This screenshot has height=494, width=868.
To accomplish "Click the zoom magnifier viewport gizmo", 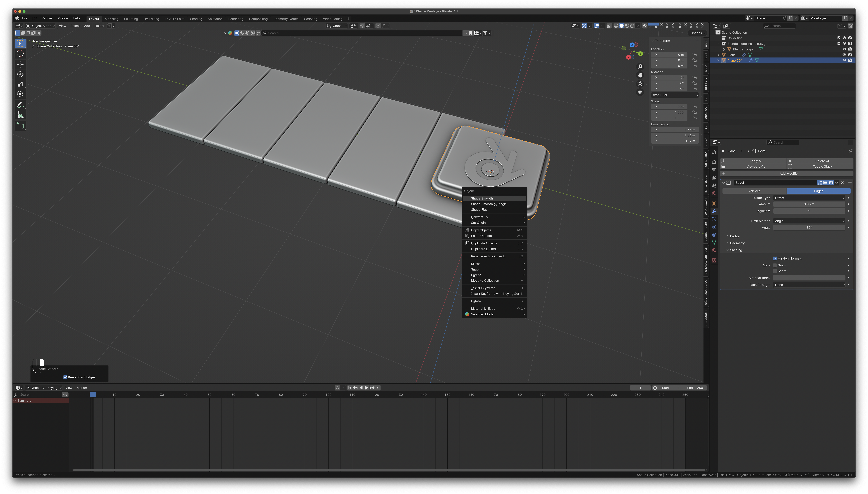I will pos(640,67).
